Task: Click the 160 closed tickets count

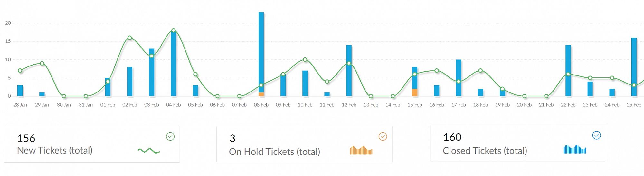Action: tap(452, 137)
